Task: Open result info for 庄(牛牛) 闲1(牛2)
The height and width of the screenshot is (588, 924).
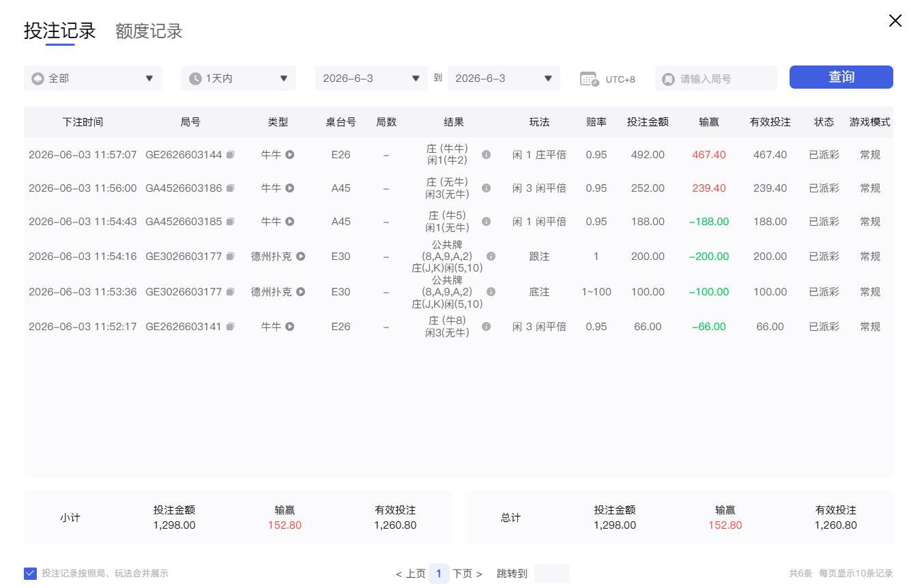Action: tap(487, 155)
